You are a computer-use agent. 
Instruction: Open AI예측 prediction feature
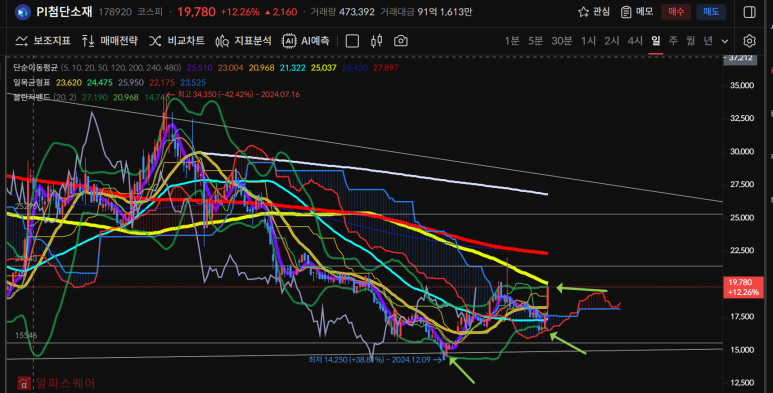[306, 41]
